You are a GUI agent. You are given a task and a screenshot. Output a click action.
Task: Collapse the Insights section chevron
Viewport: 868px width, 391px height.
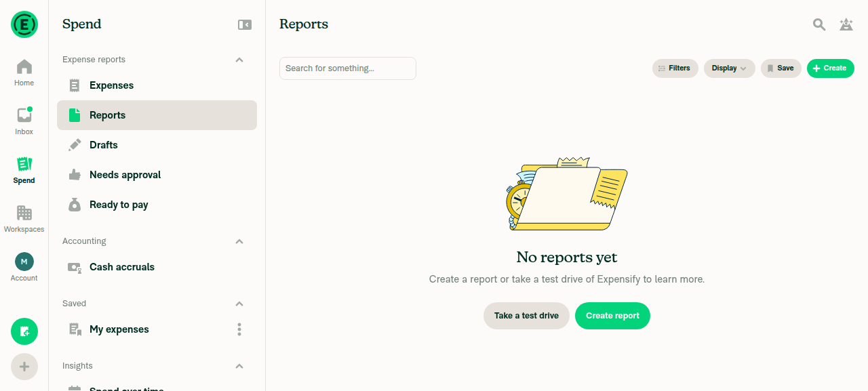click(x=239, y=366)
